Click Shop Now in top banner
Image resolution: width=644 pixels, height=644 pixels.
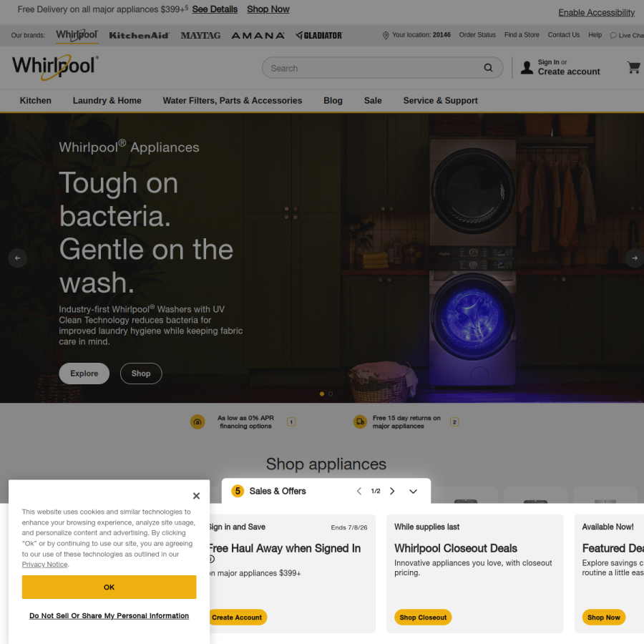(x=268, y=9)
